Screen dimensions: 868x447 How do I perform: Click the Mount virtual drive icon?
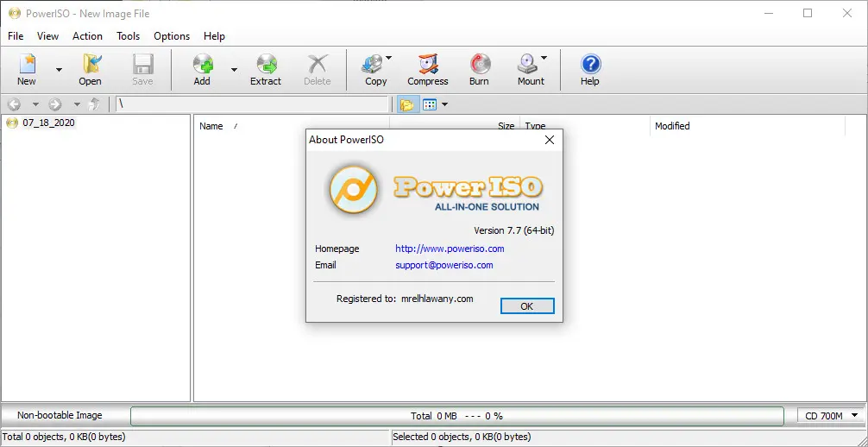click(528, 69)
